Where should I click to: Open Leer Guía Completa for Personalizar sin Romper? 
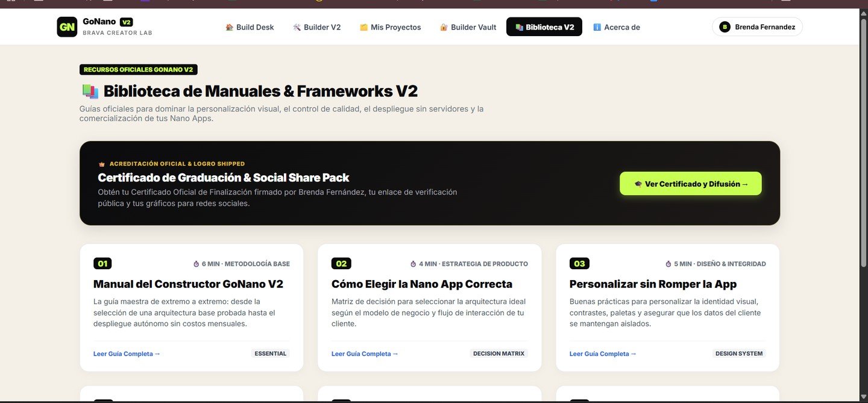(603, 354)
